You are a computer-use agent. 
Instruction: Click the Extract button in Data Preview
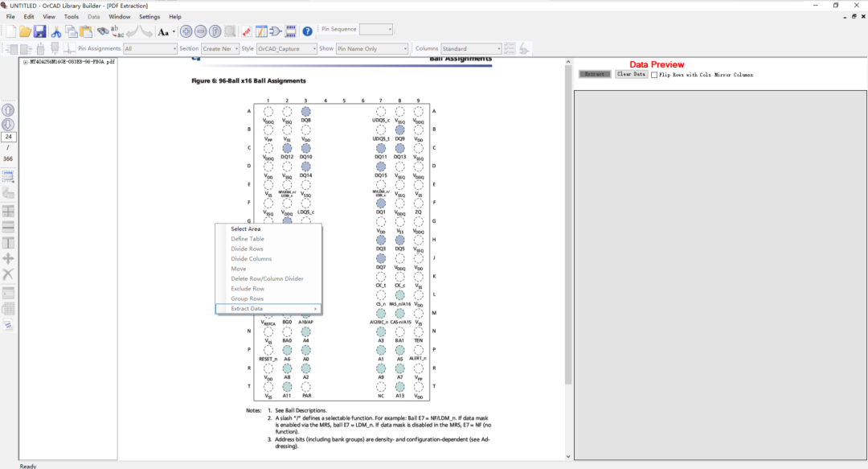pos(595,74)
